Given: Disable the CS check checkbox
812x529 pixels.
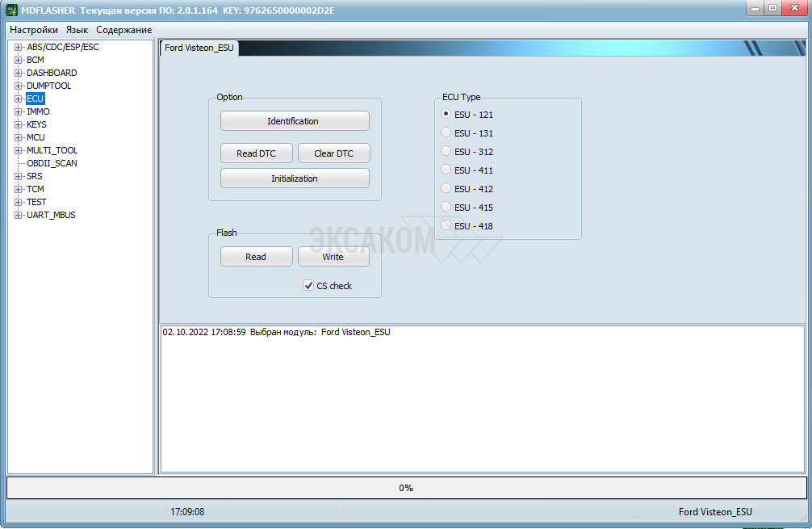Looking at the screenshot, I should [308, 286].
